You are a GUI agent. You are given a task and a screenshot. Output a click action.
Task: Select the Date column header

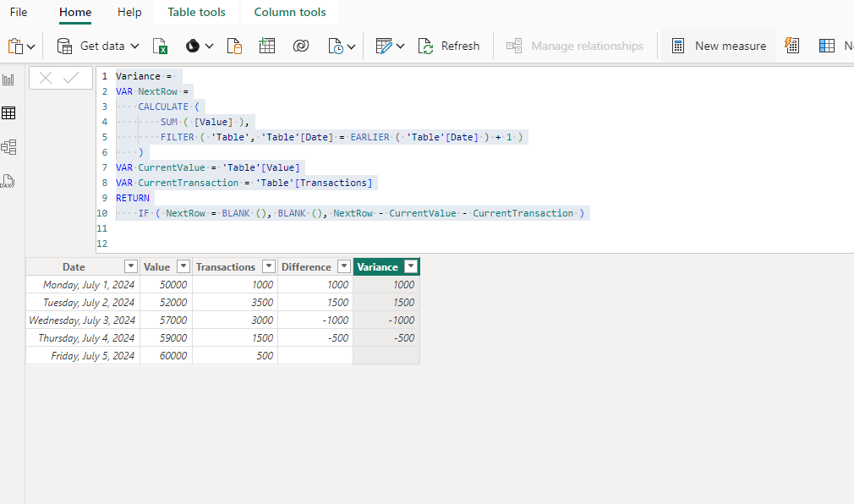pyautogui.click(x=74, y=267)
